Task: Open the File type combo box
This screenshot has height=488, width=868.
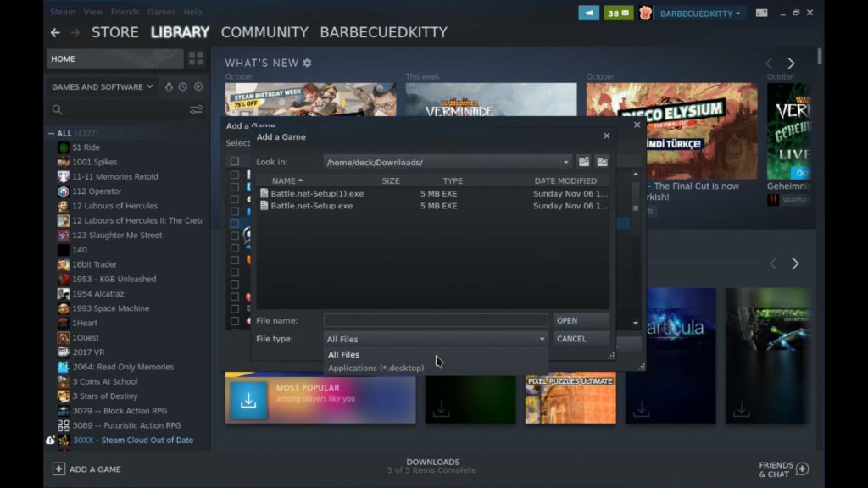Action: (436, 339)
